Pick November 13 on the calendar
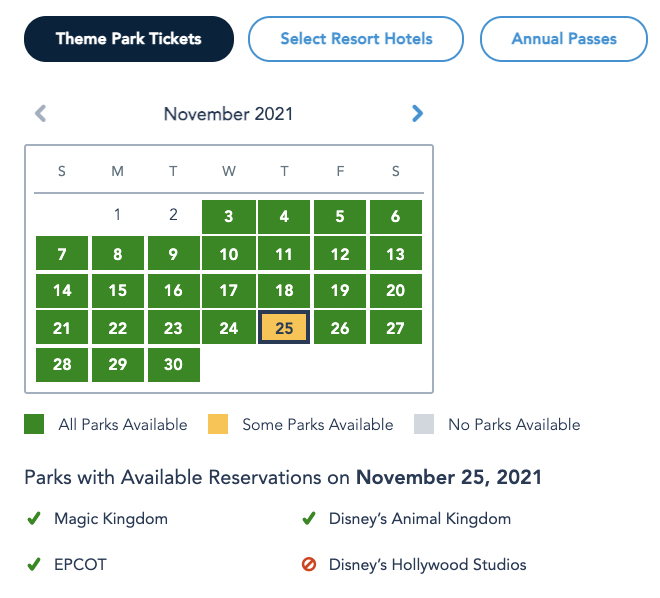The height and width of the screenshot is (598, 660). (x=396, y=253)
